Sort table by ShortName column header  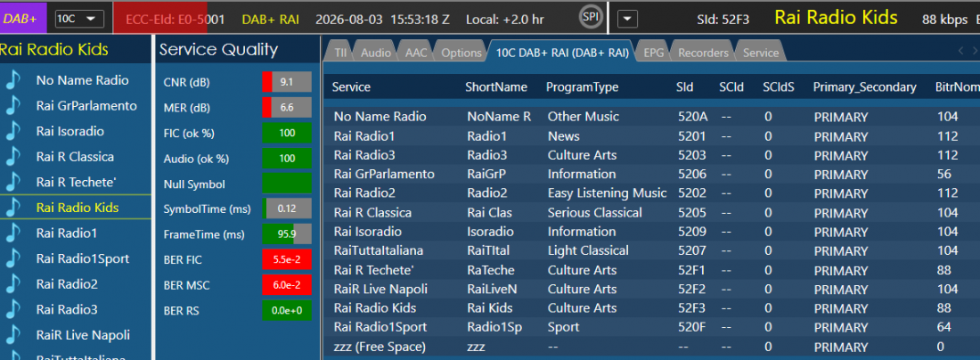coord(496,87)
